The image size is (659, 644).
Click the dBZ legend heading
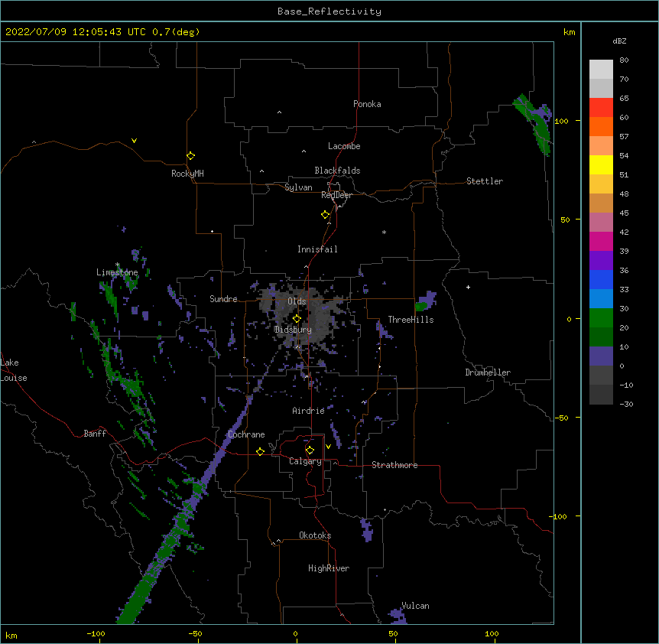[x=619, y=41]
